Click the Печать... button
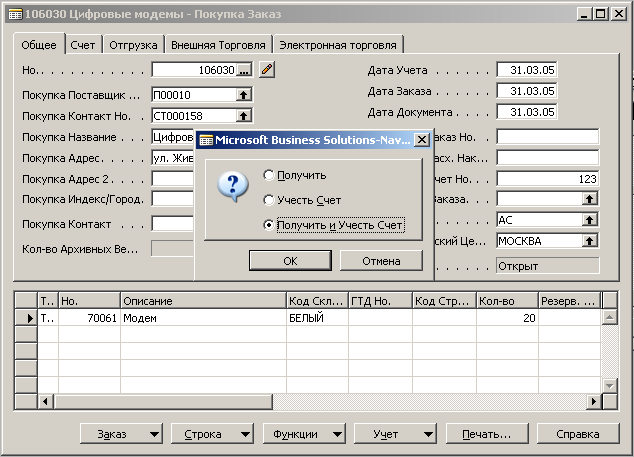This screenshot has width=634, height=457. coord(487,434)
